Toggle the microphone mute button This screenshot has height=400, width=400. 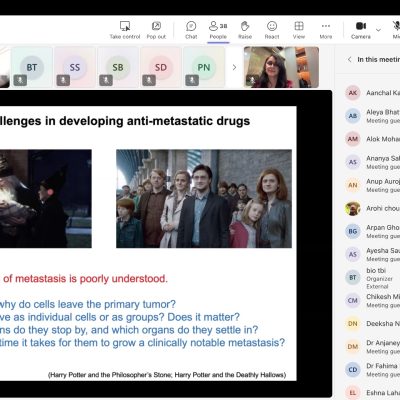(x=396, y=30)
